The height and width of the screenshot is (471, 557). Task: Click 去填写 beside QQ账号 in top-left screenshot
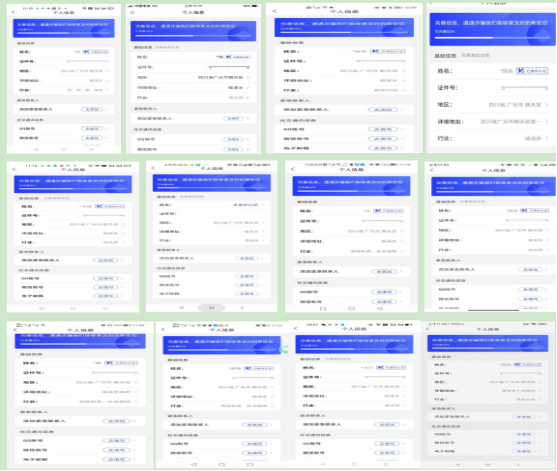[92, 129]
